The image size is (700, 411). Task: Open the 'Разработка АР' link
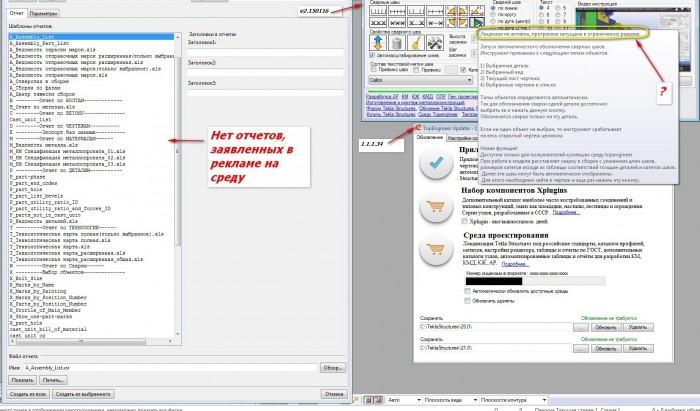click(x=382, y=96)
